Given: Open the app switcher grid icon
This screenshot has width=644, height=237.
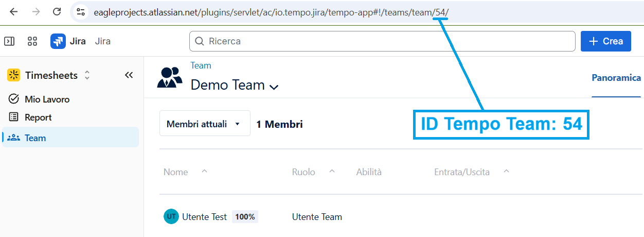Looking at the screenshot, I should coord(32,41).
